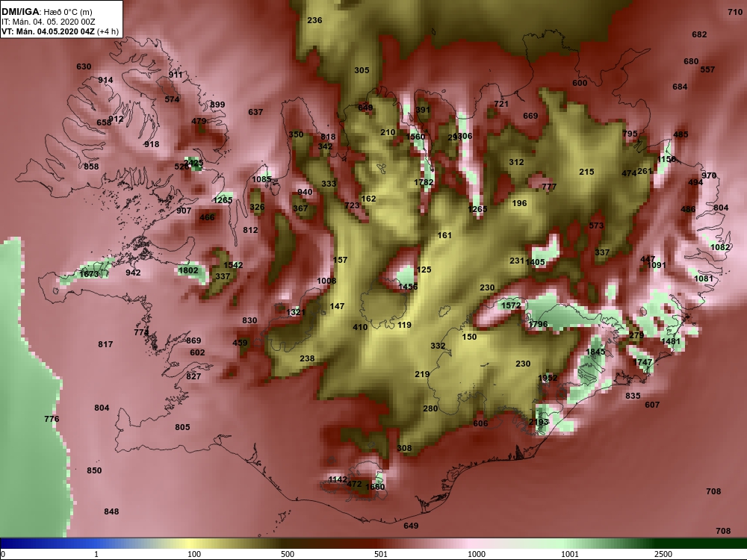Click the color scale label '501'
The height and width of the screenshot is (560, 747).
(381, 554)
